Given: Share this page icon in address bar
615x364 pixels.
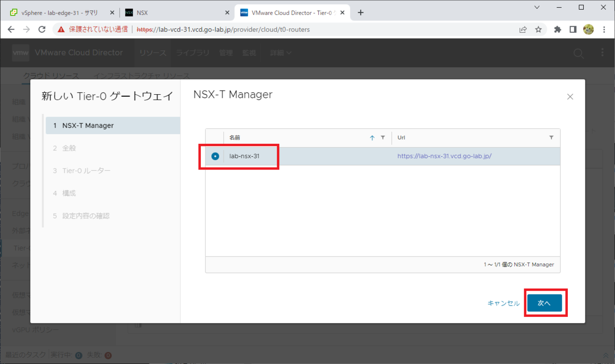Looking at the screenshot, I should pyautogui.click(x=523, y=30).
